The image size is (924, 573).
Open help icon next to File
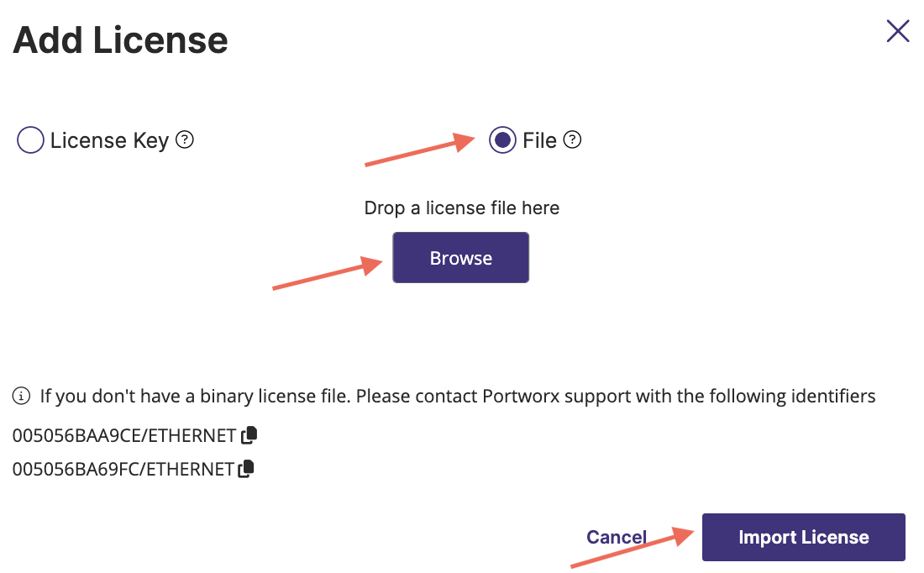(573, 140)
